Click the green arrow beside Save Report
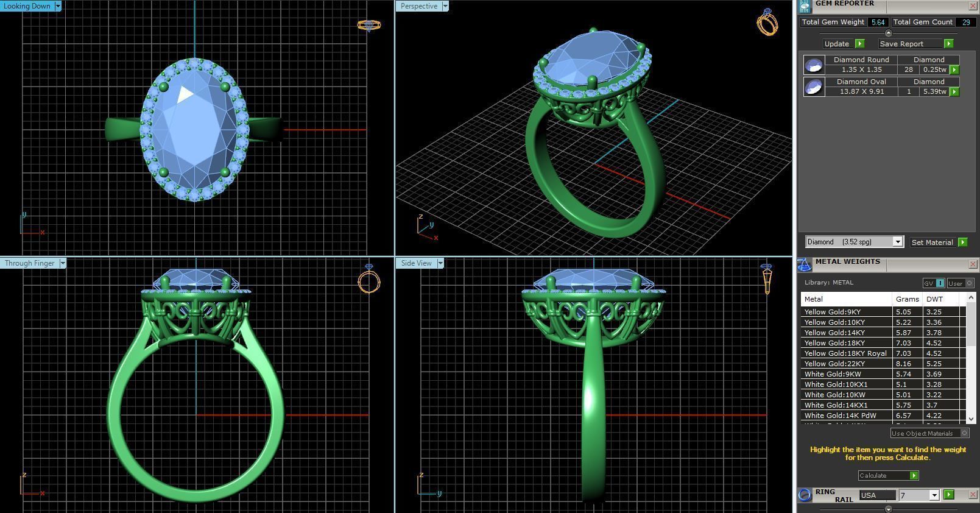 click(x=948, y=44)
